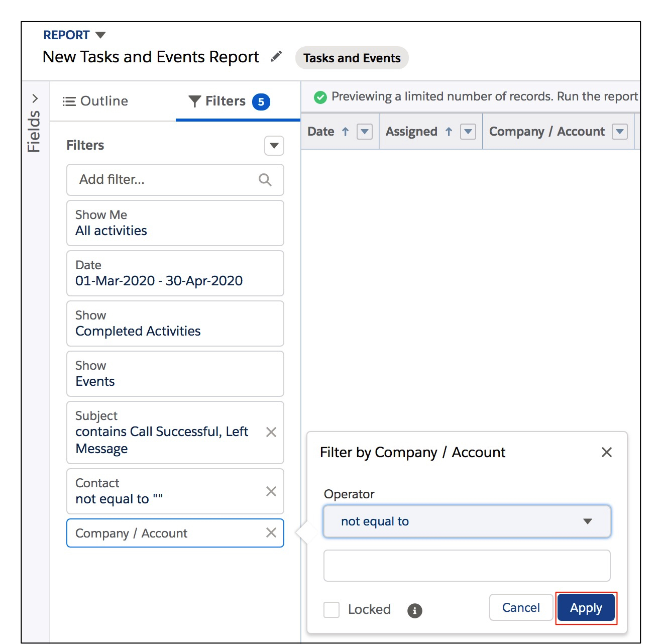The image size is (662, 644).
Task: Cancel the Company / Account filter edit
Action: click(521, 607)
